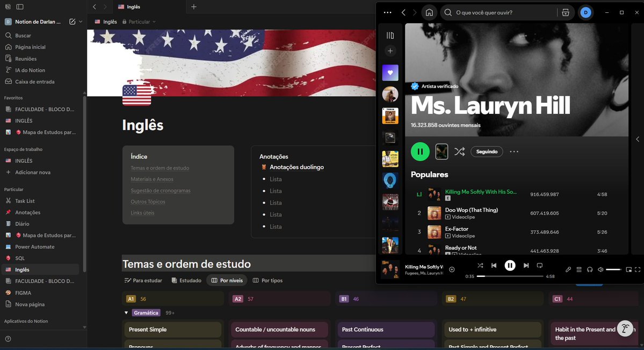Open Liked Songs heart tile in Spotify
The image size is (644, 350).
[x=390, y=73]
